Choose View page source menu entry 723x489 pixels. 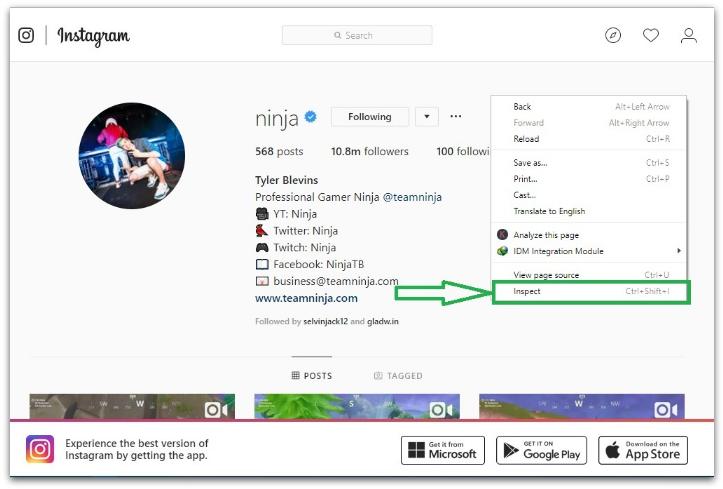589,275
